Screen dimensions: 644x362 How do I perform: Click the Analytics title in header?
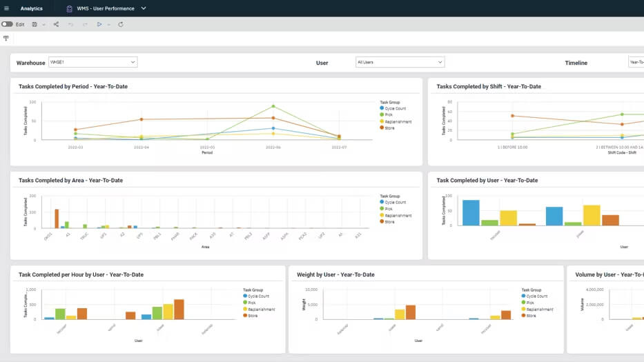point(31,8)
